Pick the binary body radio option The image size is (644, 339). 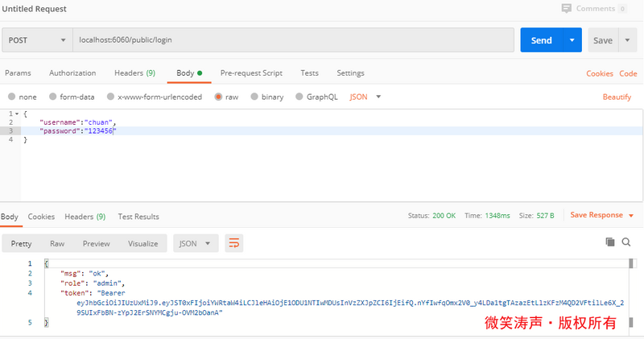(254, 97)
